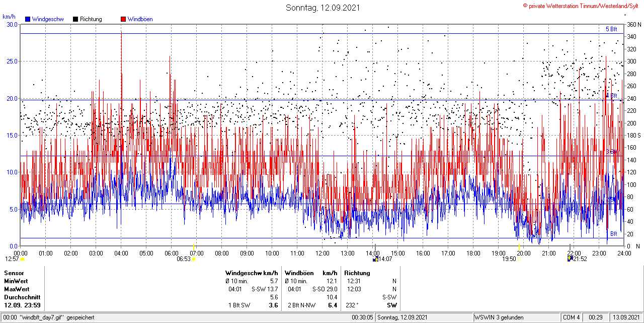Click the chart title Sonntag, 12.09.2021

point(323,8)
